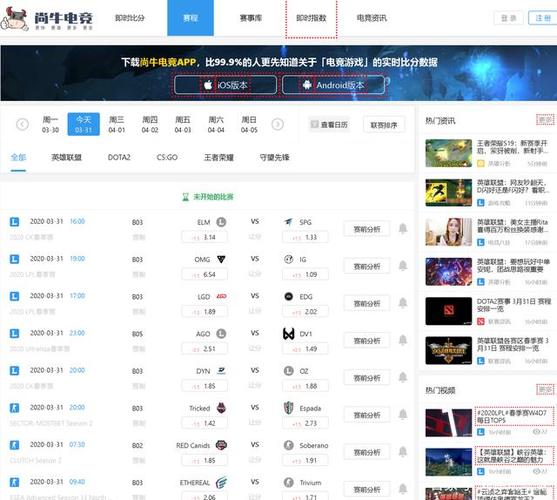Select ELM odds 3.14 box
Screen dimensions: 557x500
[205, 237]
